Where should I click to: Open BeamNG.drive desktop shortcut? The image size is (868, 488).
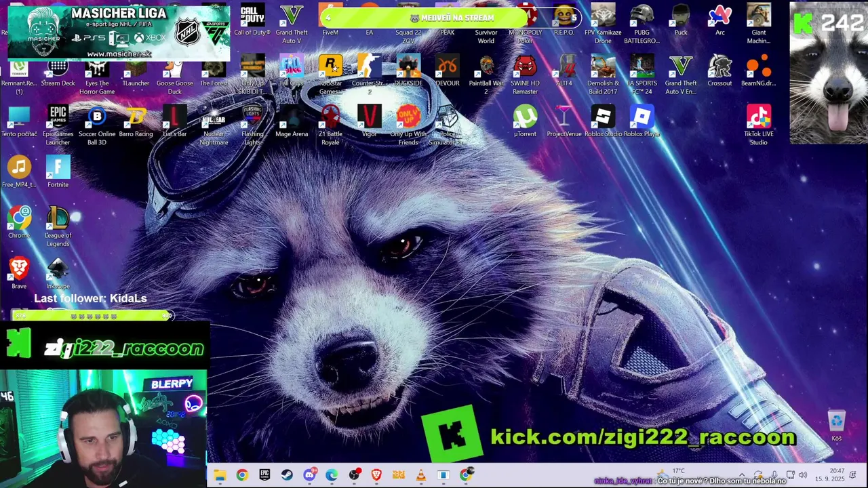[x=758, y=70]
